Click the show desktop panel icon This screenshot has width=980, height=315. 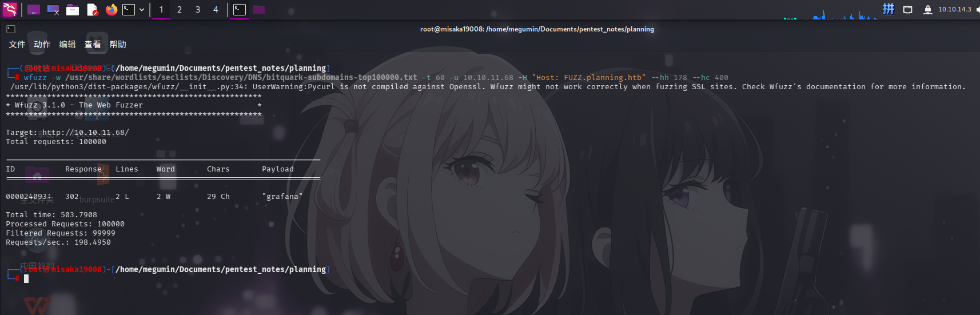[x=34, y=10]
